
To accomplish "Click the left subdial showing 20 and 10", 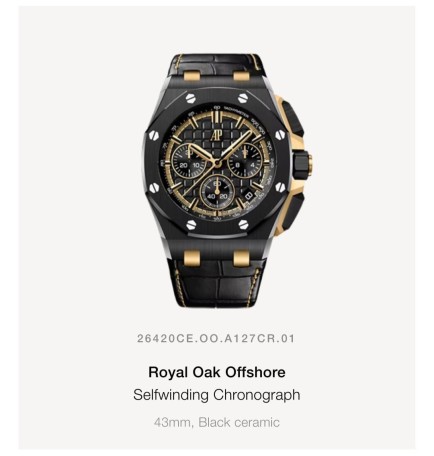I will [189, 162].
